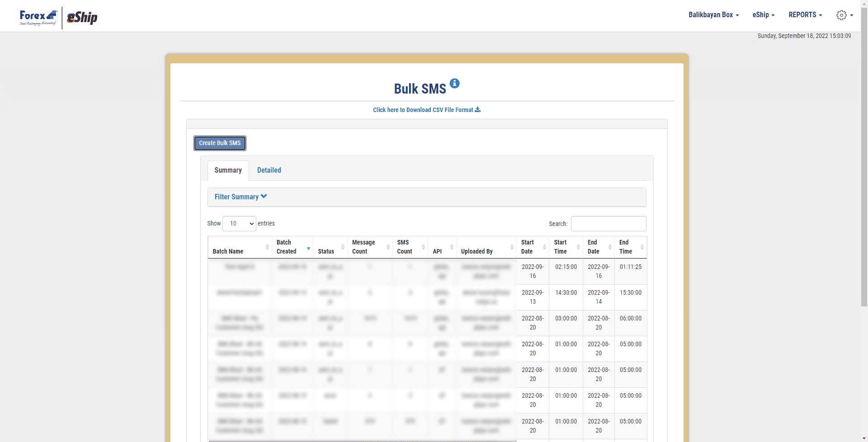868x442 pixels.
Task: Open the settings gear menu
Action: coord(844,15)
